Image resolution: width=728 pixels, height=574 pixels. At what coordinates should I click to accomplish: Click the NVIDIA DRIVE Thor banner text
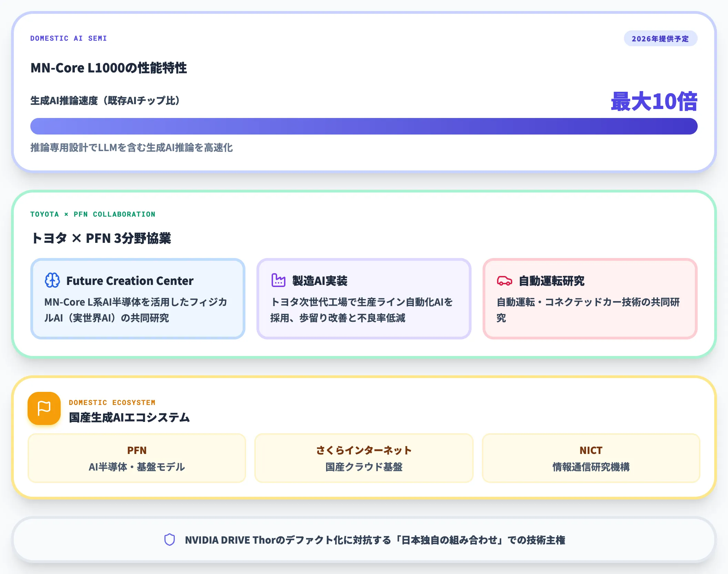point(375,540)
